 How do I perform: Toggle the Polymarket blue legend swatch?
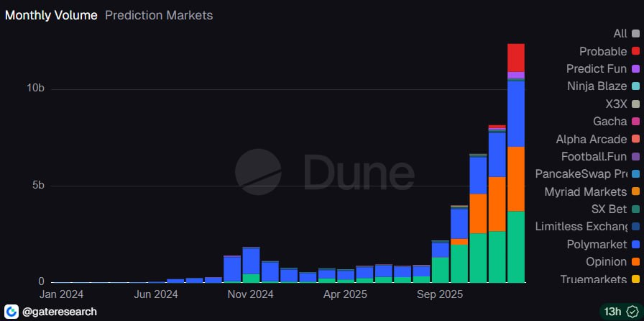tap(636, 245)
